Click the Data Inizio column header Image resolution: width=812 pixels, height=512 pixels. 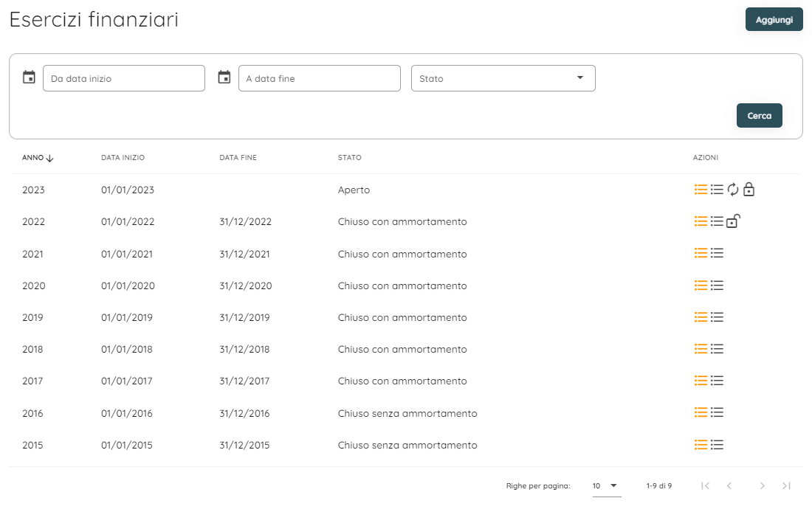(x=123, y=158)
